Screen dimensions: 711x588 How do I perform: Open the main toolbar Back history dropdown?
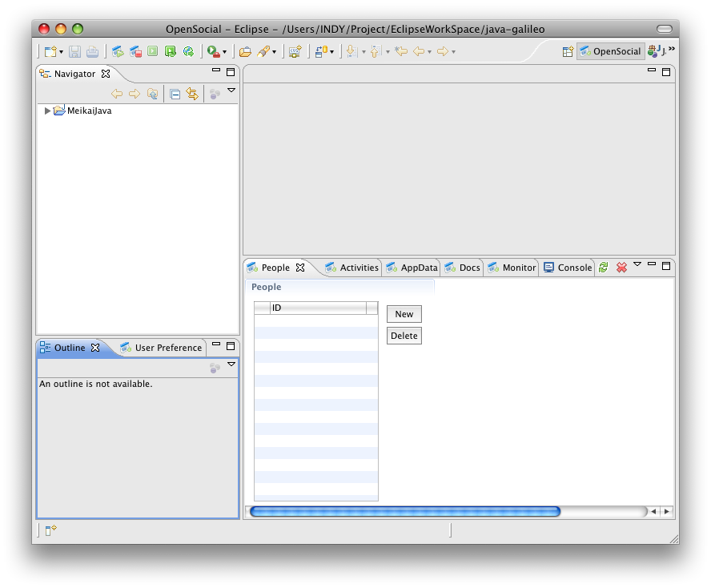pos(429,52)
